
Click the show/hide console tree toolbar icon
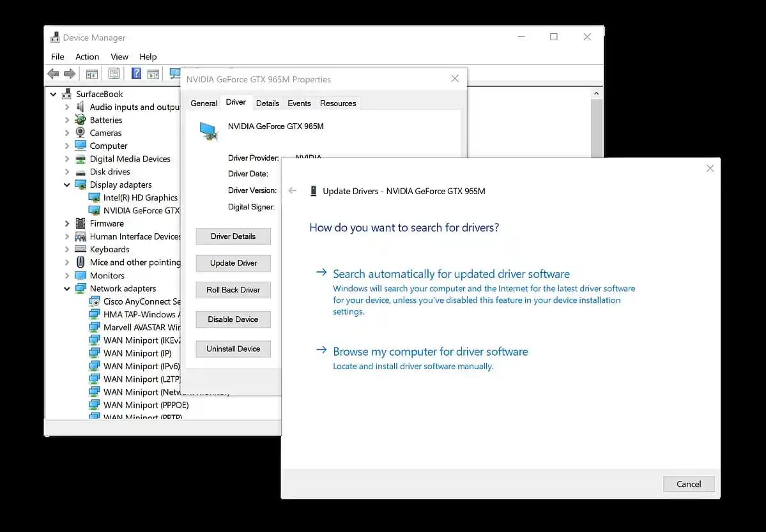91,74
